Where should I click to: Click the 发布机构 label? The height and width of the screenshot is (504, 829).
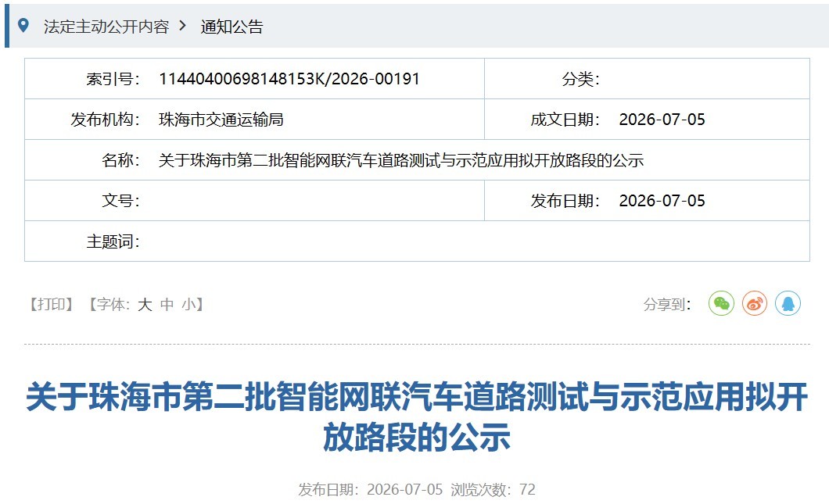point(106,120)
